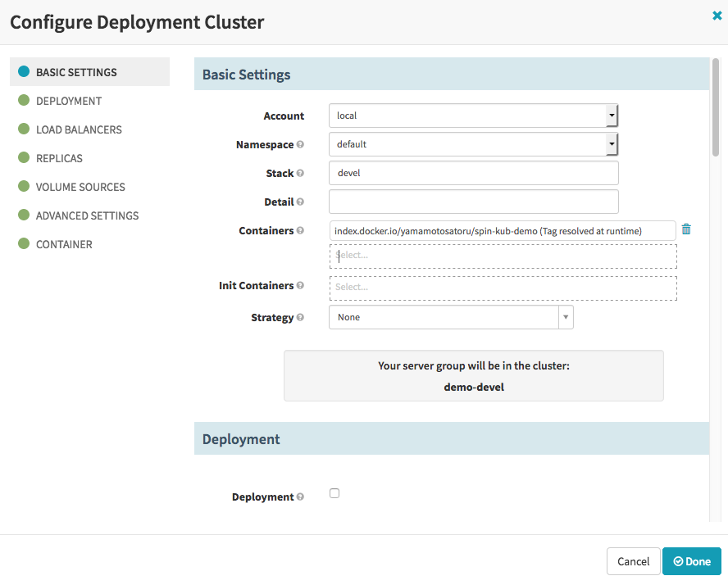
Task: Close the Configure Deployment Cluster dialog
Action: [717, 16]
